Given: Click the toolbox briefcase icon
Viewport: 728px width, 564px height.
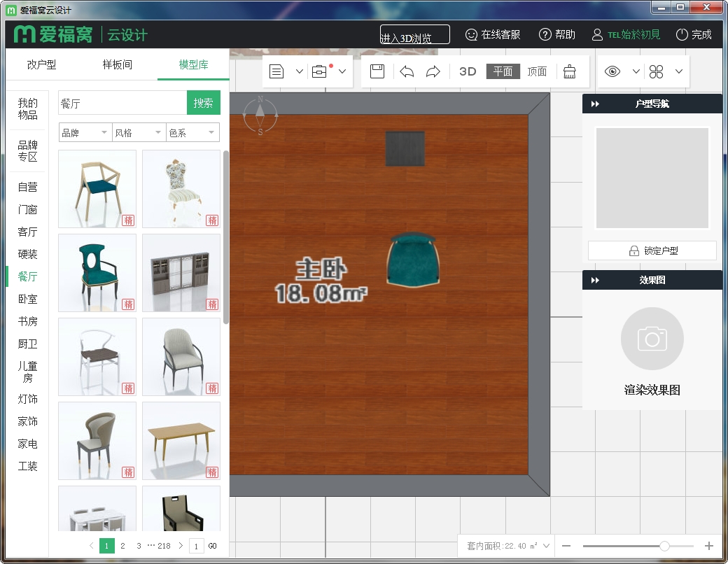Looking at the screenshot, I should [x=319, y=71].
